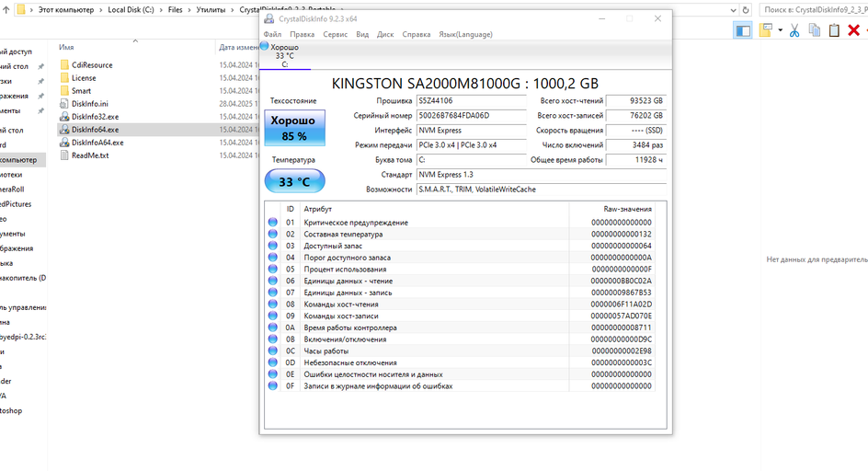
Task: Click status orb for Команды хост-чтения row
Action: tap(272, 304)
